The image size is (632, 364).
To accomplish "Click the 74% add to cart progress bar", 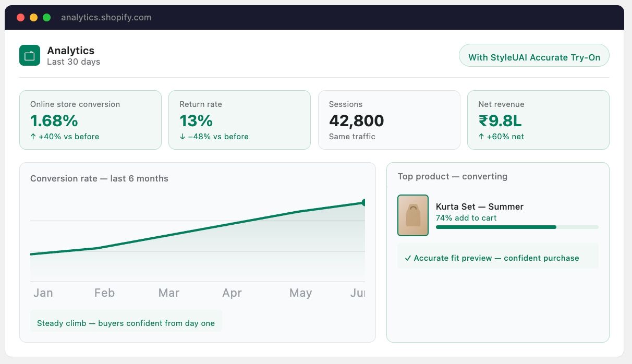I will 517,227.
